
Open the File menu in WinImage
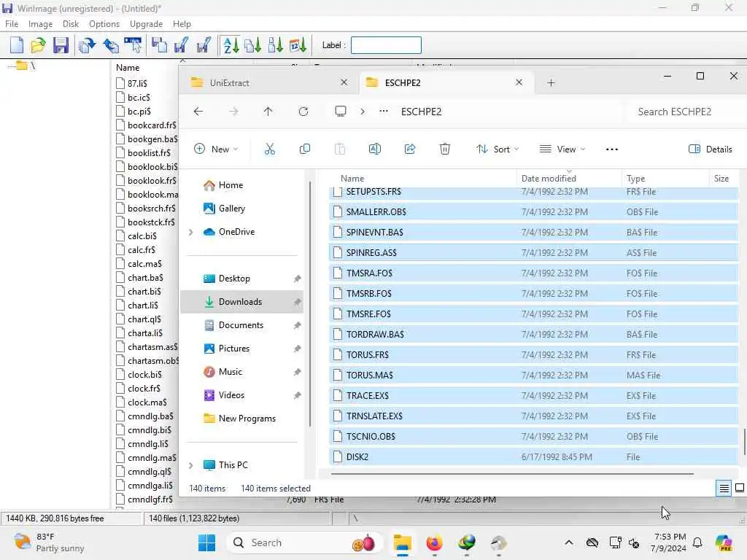point(12,24)
